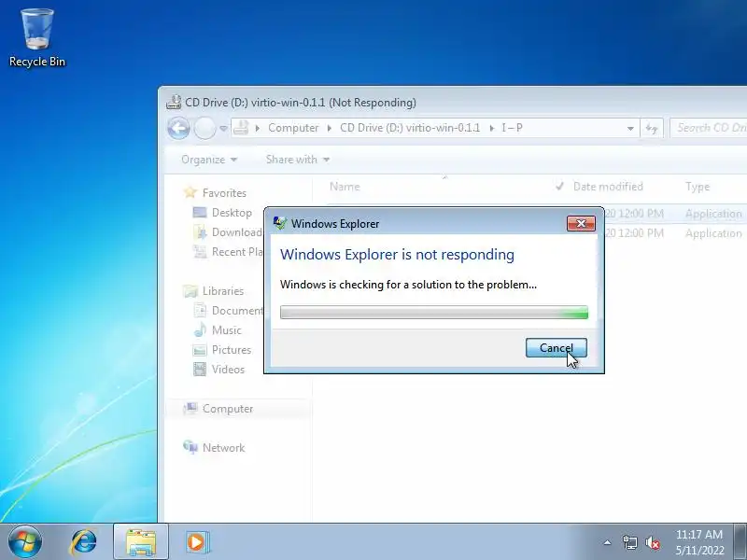Go forward in Explorer window

tap(204, 128)
